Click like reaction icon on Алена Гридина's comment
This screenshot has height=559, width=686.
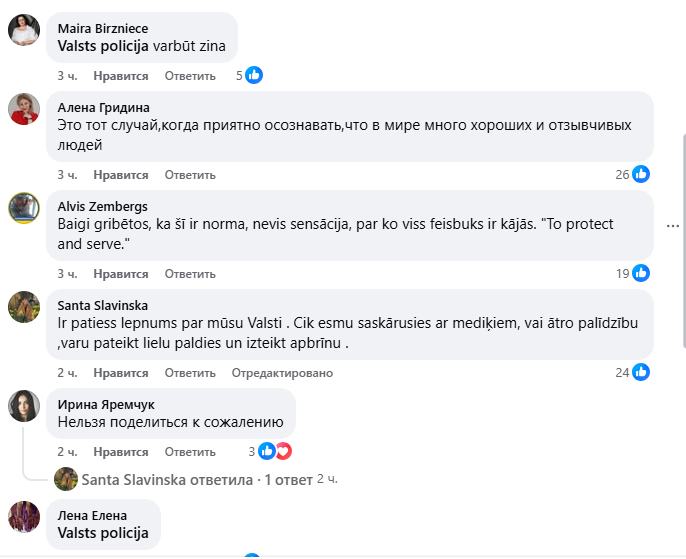641,174
